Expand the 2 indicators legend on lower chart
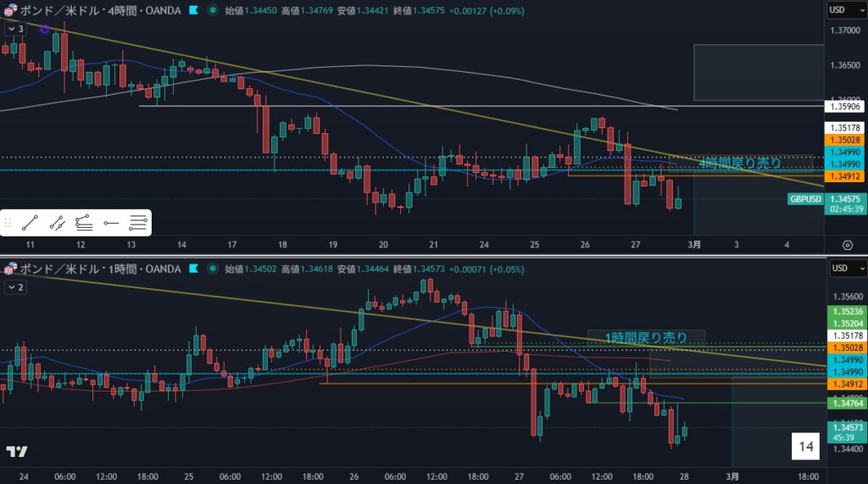This screenshot has width=868, height=484. [x=14, y=287]
